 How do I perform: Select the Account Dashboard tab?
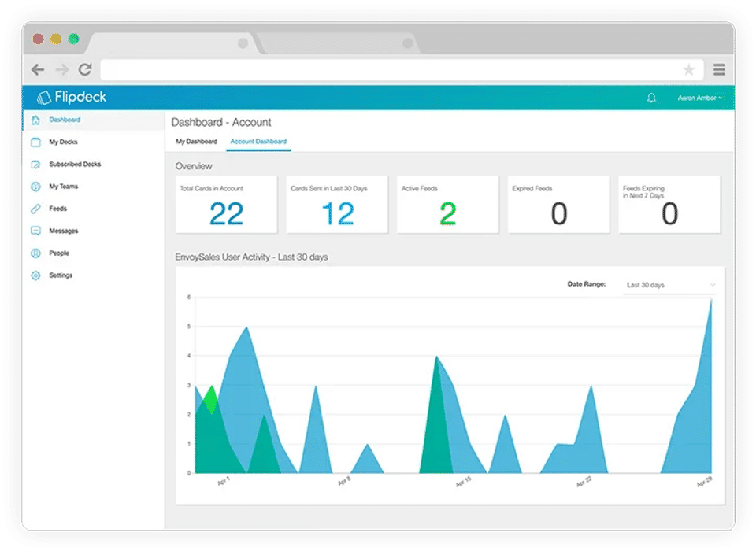(x=258, y=141)
